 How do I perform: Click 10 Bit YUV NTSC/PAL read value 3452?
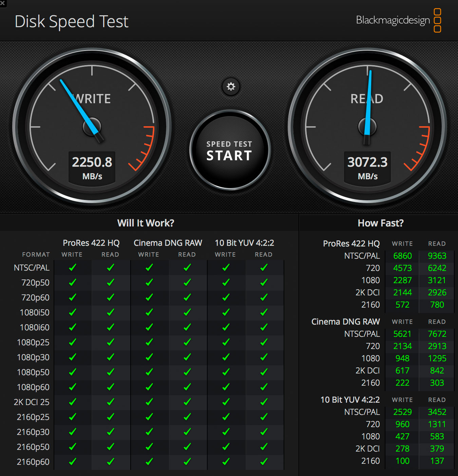coord(437,412)
